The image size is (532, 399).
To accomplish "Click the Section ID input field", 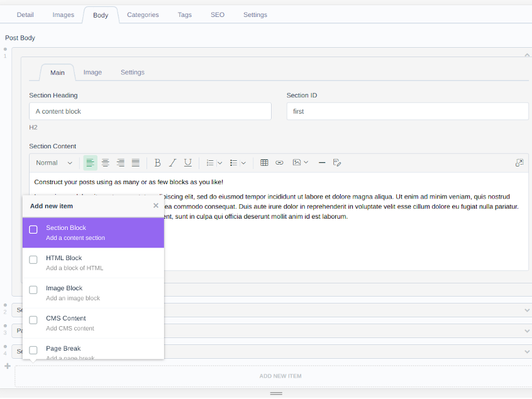I will point(407,111).
